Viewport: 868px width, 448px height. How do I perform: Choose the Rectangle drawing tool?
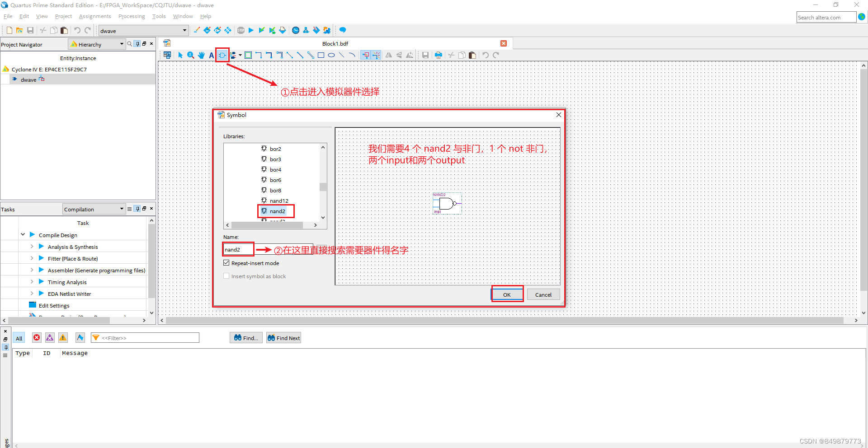[321, 55]
